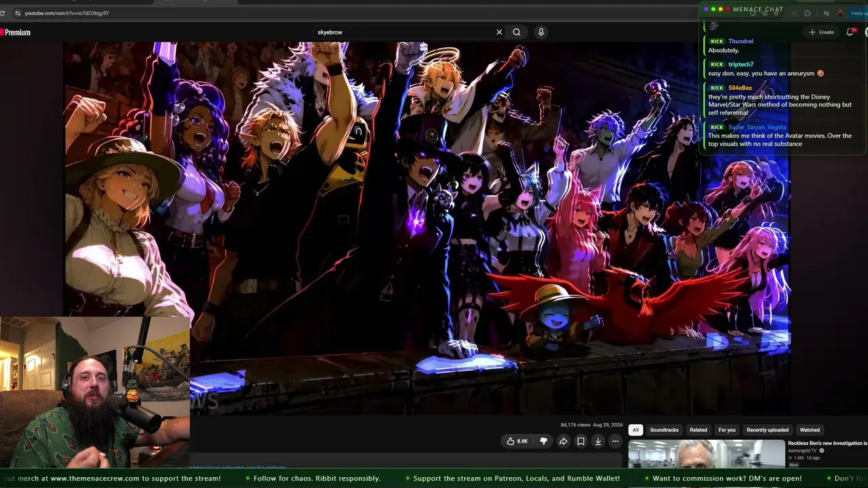Click the purple dot in Menace Chat header
The image size is (868, 488).
click(706, 9)
